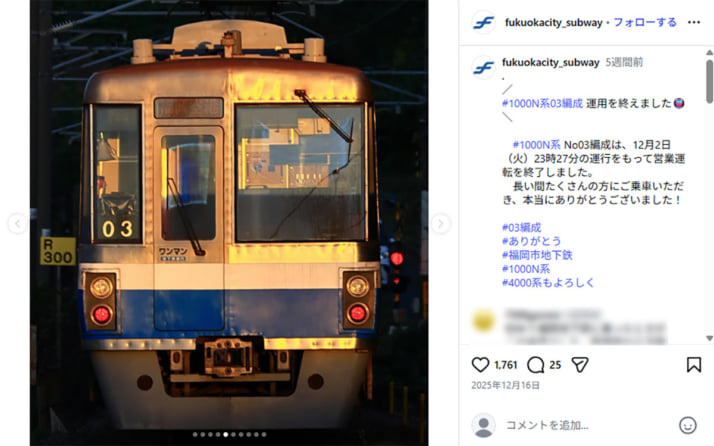Save post with bookmark icon

694,365
